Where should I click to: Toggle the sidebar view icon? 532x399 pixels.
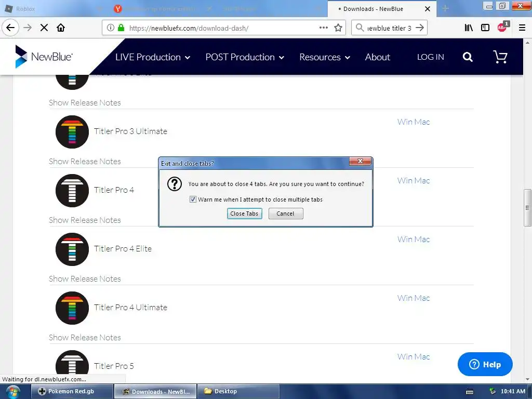pyautogui.click(x=485, y=28)
